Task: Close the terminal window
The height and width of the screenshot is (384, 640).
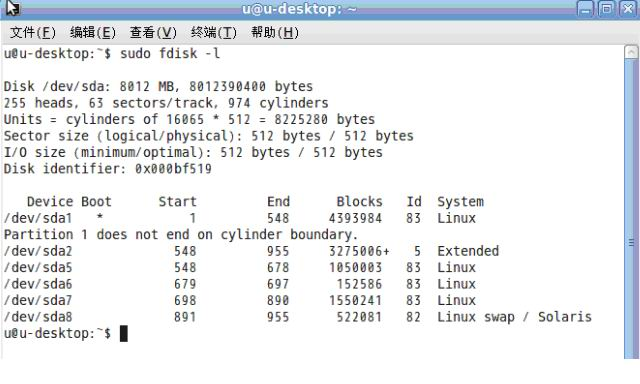Action: pyautogui.click(x=628, y=8)
